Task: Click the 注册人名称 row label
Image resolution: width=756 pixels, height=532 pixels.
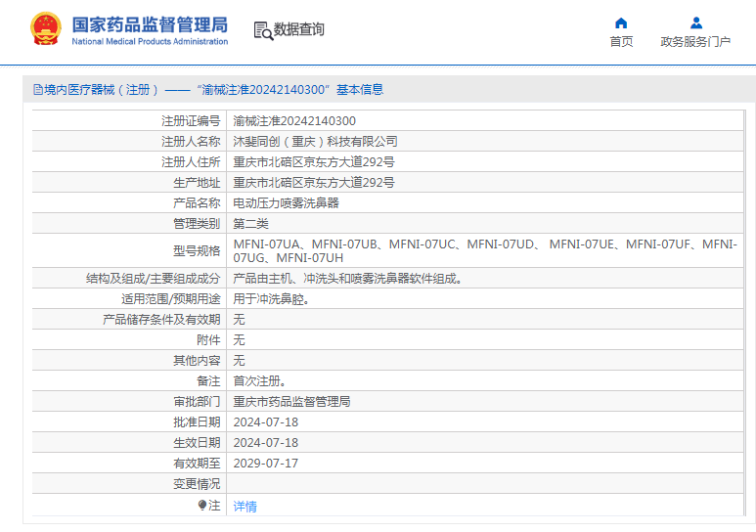Action: pyautogui.click(x=191, y=142)
